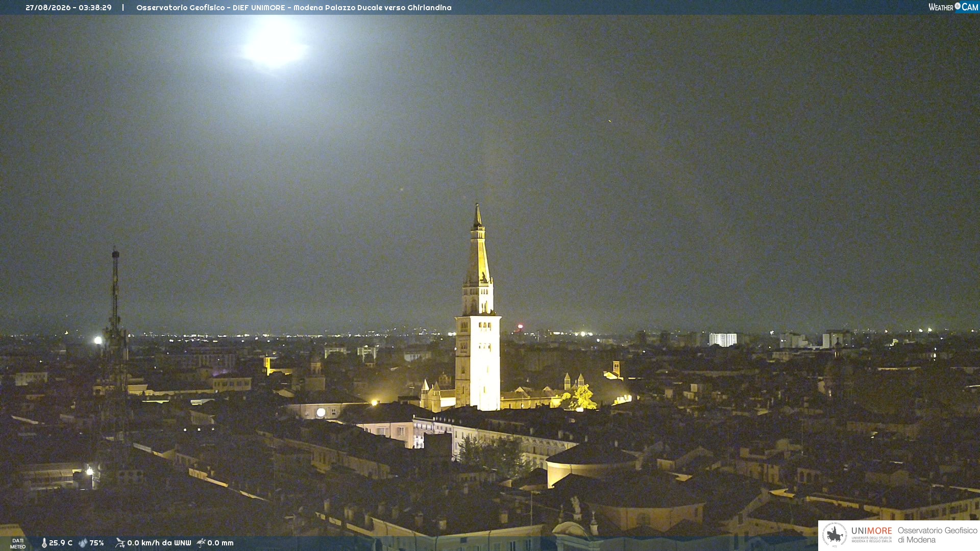This screenshot has width=980, height=551.
Task: Click the 75% humidity value
Action: click(96, 543)
